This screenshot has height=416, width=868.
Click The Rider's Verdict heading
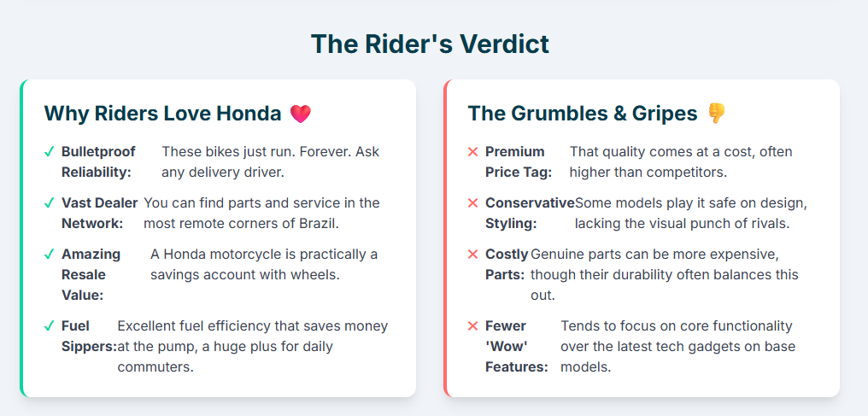430,44
